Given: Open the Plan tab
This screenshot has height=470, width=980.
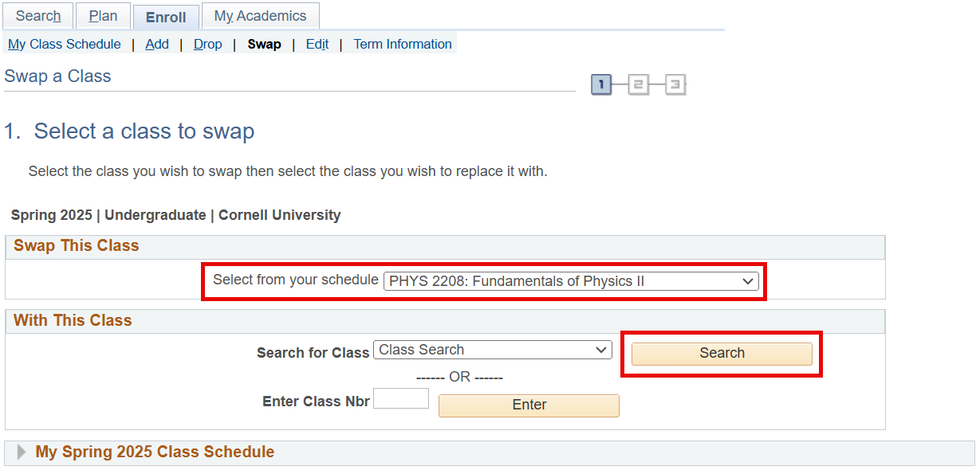Looking at the screenshot, I should 103,16.
